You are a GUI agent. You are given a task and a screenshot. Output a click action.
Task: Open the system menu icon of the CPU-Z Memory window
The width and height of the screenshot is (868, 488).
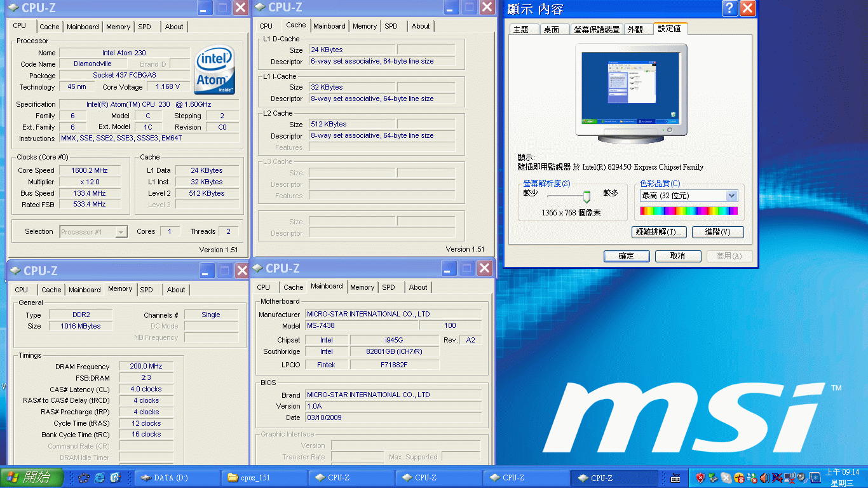pyautogui.click(x=15, y=271)
